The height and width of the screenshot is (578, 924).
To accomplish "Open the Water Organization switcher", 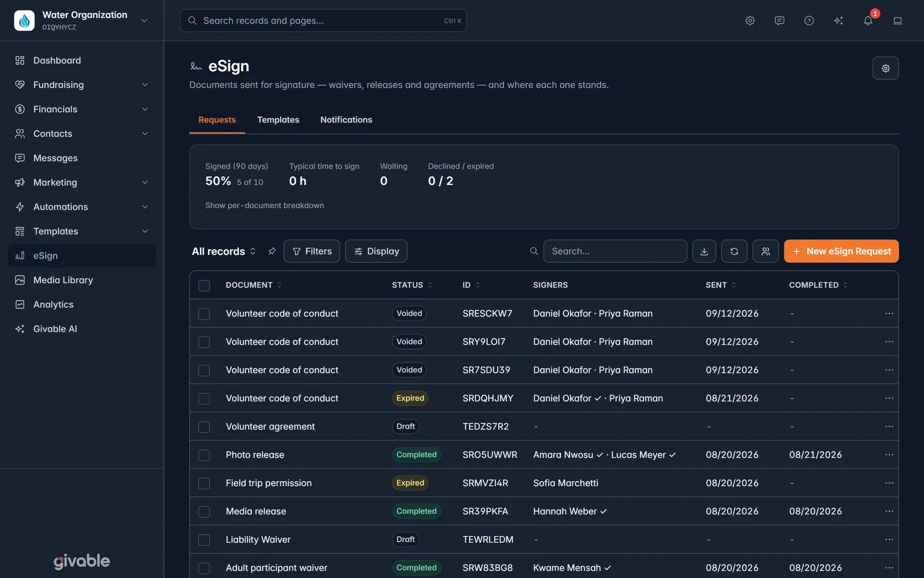I will [82, 20].
